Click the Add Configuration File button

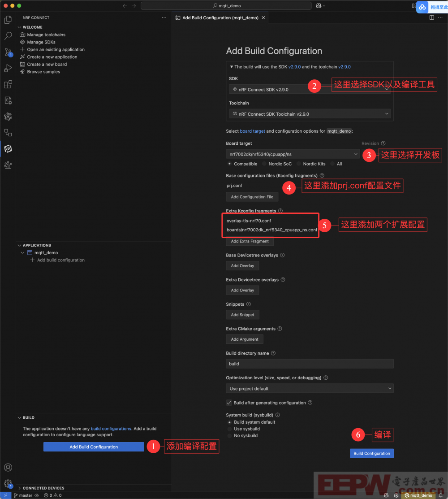click(x=252, y=197)
